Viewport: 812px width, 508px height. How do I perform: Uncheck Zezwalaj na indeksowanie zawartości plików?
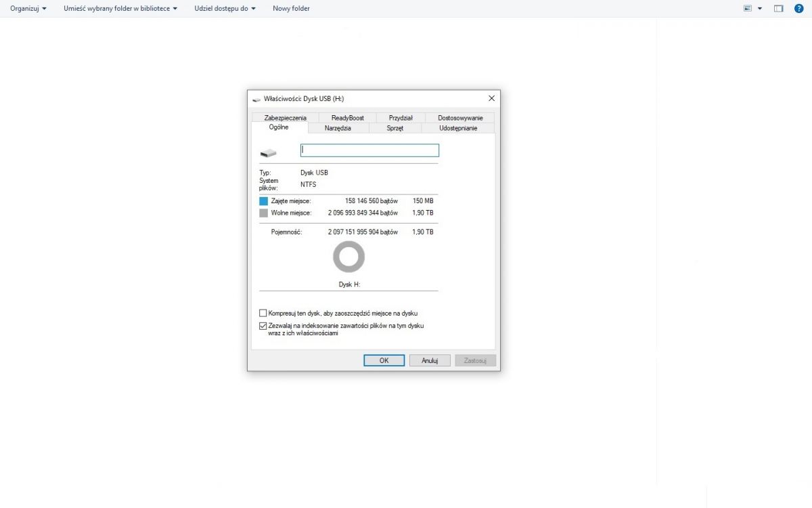[x=263, y=326]
